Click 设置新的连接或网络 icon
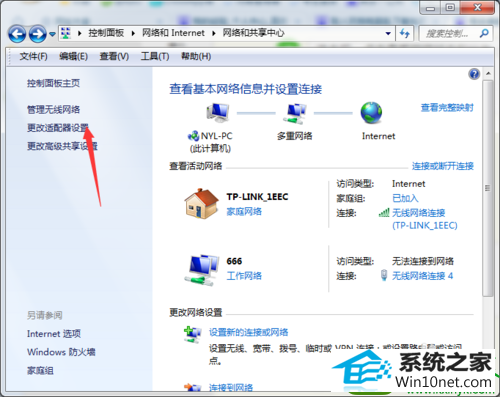 (x=193, y=335)
